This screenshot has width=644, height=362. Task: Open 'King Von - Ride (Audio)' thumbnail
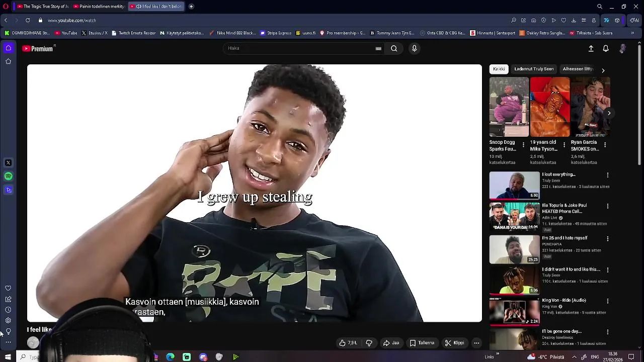pos(514,311)
